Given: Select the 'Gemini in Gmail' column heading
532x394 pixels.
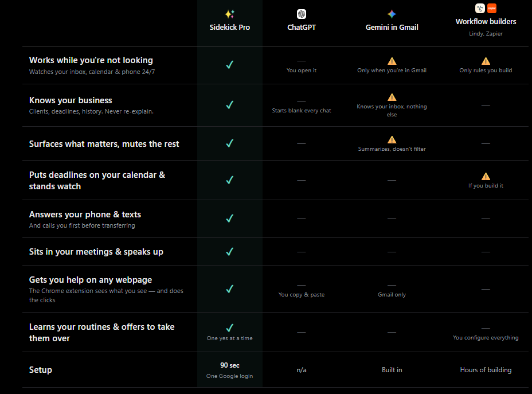Looking at the screenshot, I should click(x=392, y=27).
